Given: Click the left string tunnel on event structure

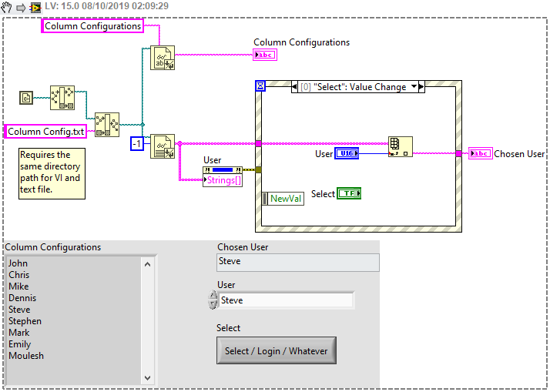Looking at the screenshot, I should [x=259, y=143].
